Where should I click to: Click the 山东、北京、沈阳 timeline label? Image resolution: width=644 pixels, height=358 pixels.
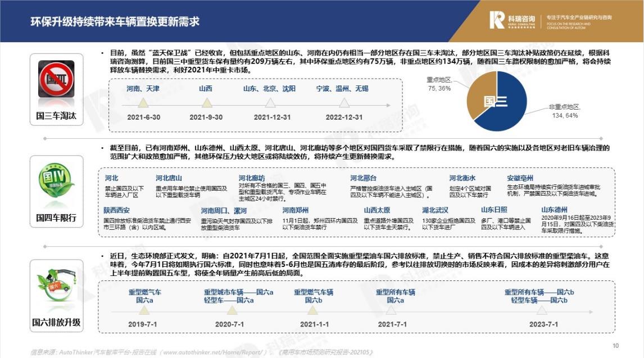pyautogui.click(x=269, y=89)
